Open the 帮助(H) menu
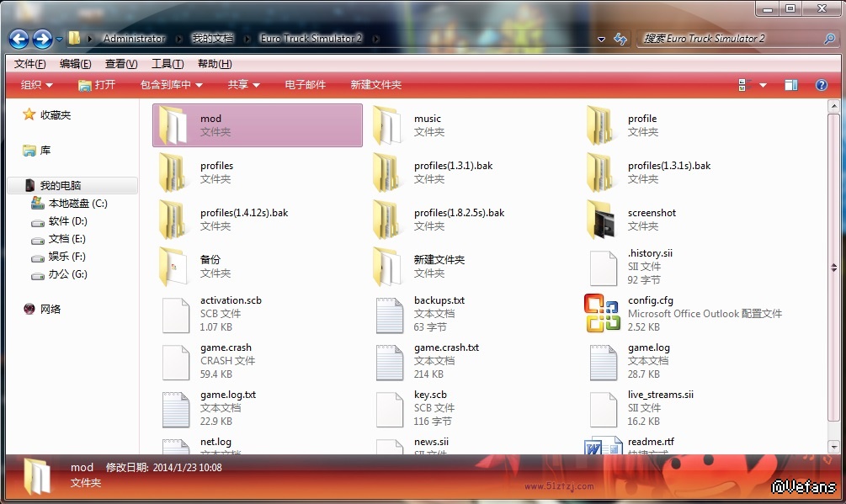The image size is (846, 504). (215, 64)
